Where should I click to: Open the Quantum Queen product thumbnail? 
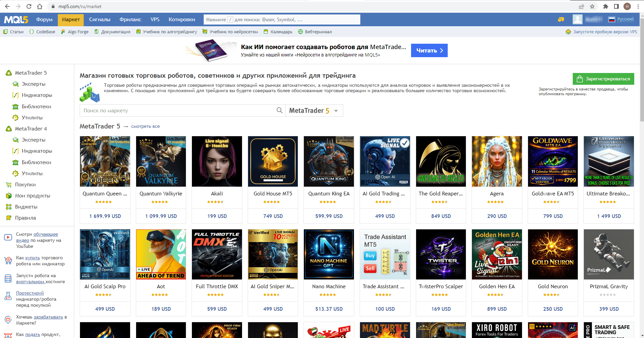(x=105, y=161)
